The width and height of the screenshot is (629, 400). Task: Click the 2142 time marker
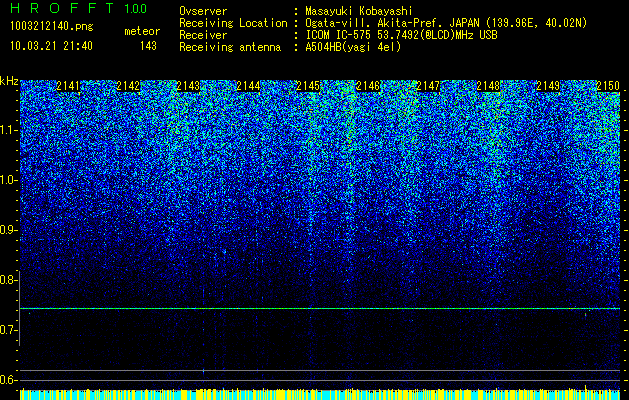pos(128,86)
